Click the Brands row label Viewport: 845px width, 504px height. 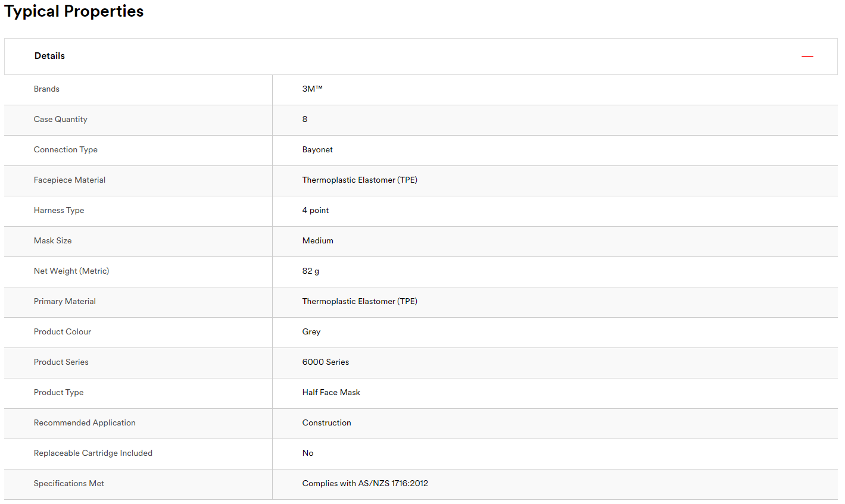click(x=46, y=89)
